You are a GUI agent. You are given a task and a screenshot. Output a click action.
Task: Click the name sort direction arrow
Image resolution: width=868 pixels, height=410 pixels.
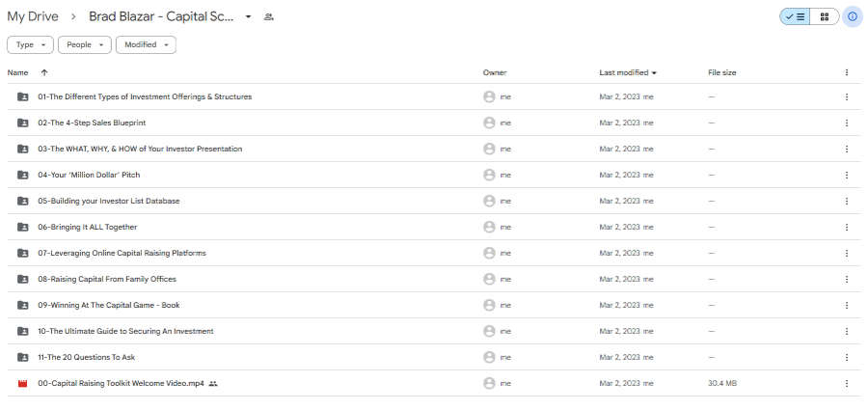tap(44, 72)
